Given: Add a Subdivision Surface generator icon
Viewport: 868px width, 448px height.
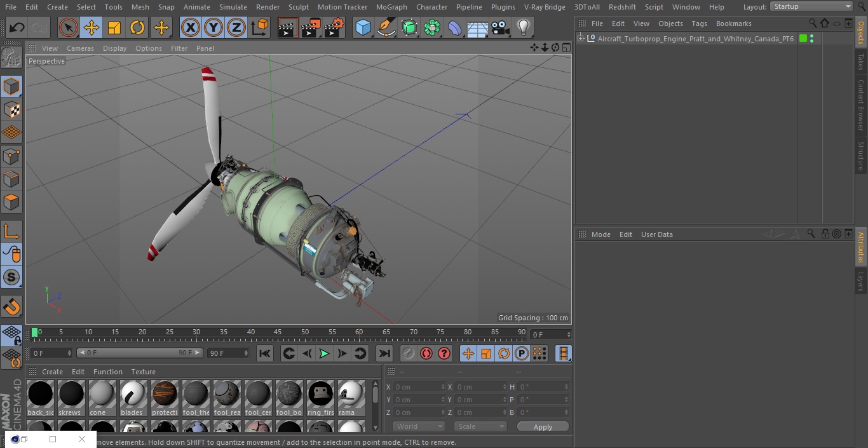Looking at the screenshot, I should coord(409,27).
